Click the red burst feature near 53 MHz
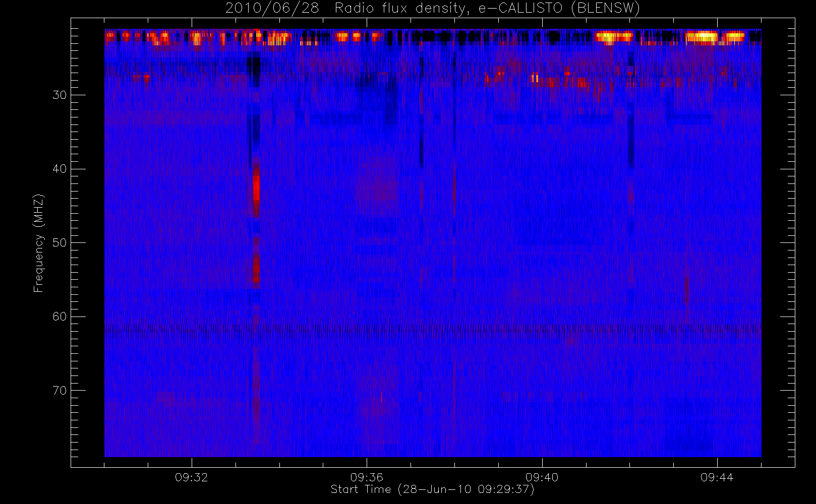This screenshot has width=816, height=504. point(256,267)
